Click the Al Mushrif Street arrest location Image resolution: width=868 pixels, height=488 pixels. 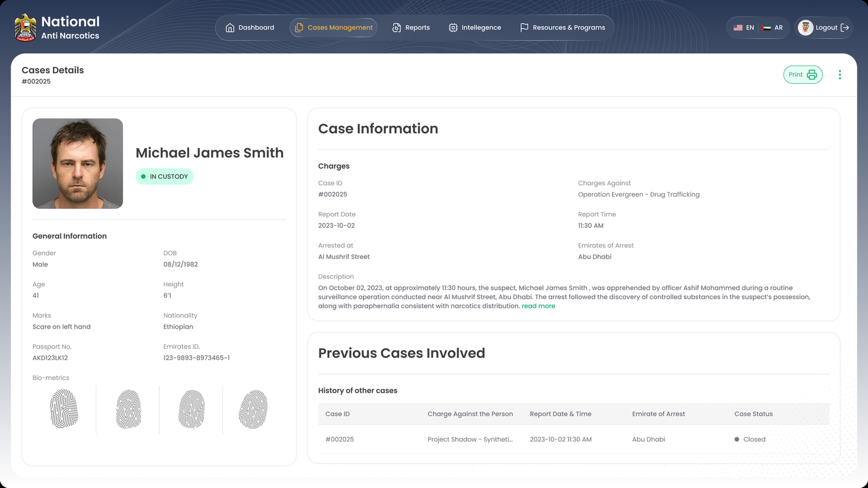tap(344, 257)
